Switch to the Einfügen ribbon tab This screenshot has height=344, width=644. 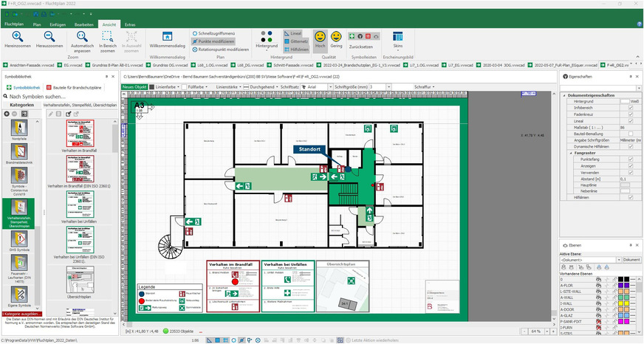(58, 24)
